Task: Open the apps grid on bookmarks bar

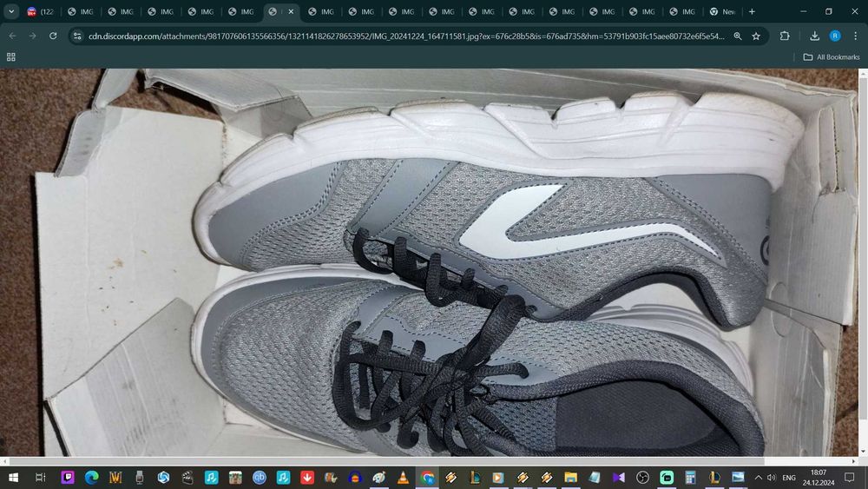Action: point(11,57)
